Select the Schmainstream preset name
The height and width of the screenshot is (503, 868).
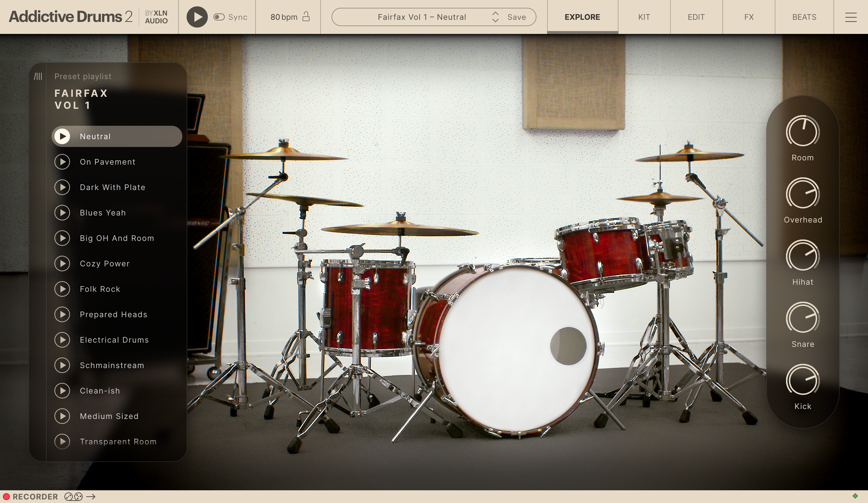[x=112, y=365]
